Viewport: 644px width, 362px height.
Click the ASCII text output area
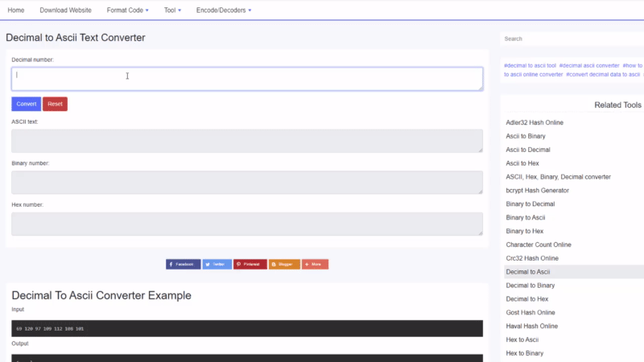[x=246, y=141]
